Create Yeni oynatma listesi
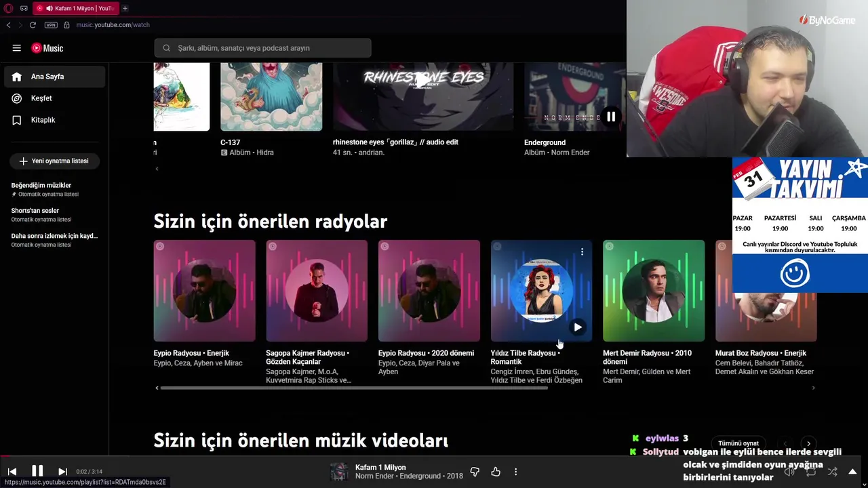This screenshot has width=868, height=488. click(54, 161)
